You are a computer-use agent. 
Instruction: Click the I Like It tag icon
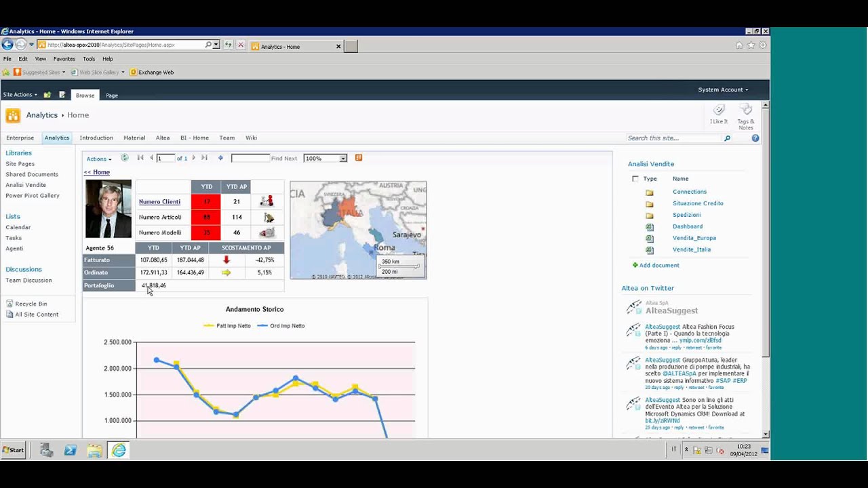pos(719,110)
